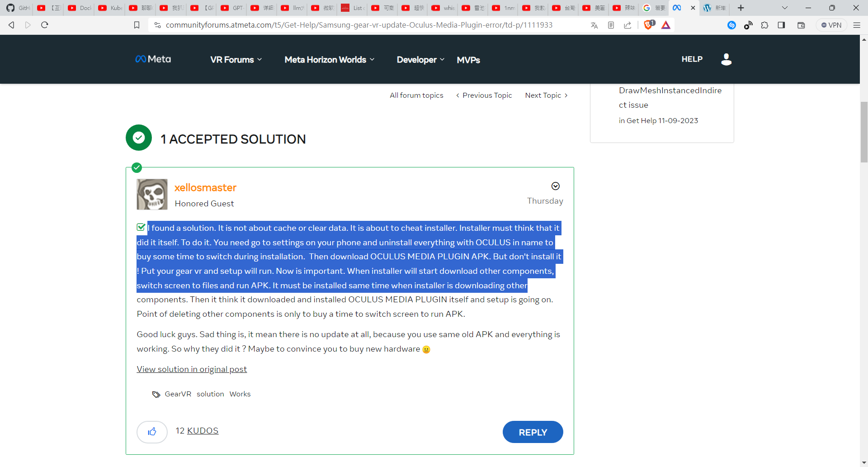The image size is (868, 467).
Task: Open a new browser tab
Action: coord(741,8)
